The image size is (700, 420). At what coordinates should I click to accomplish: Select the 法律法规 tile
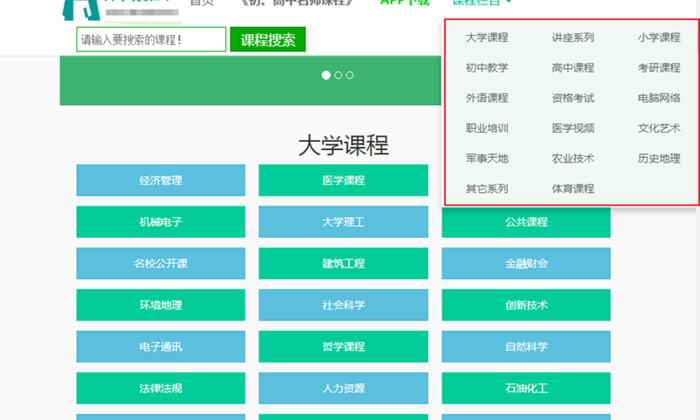pyautogui.click(x=161, y=388)
